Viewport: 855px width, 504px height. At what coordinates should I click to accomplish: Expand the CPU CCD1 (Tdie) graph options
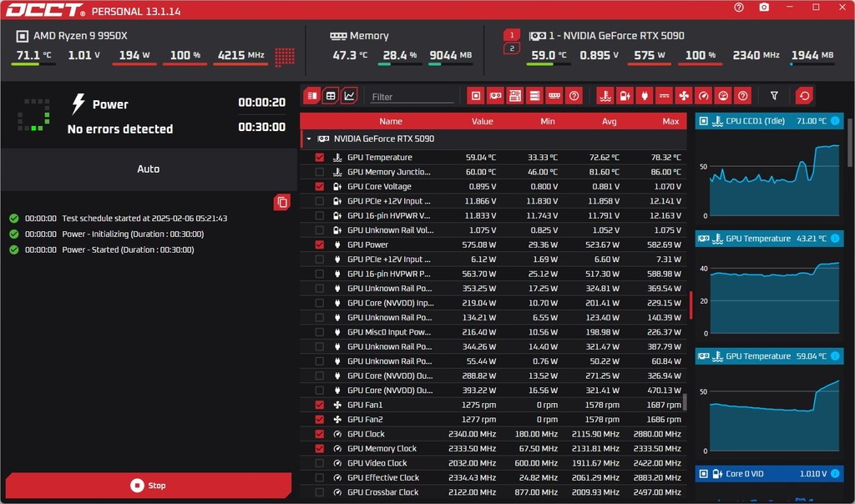834,121
